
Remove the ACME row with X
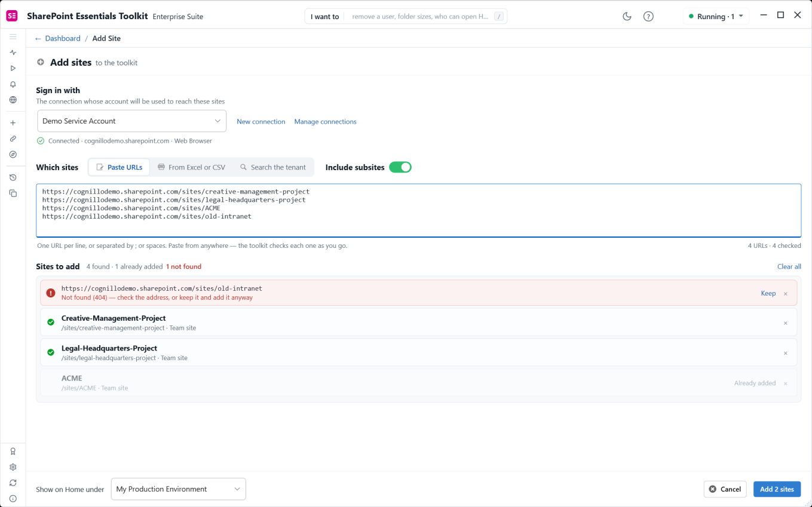point(786,383)
